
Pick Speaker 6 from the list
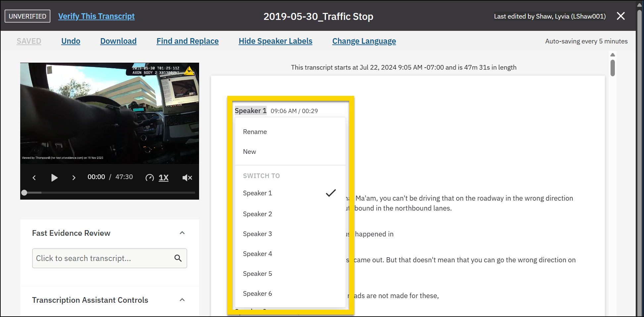point(257,293)
